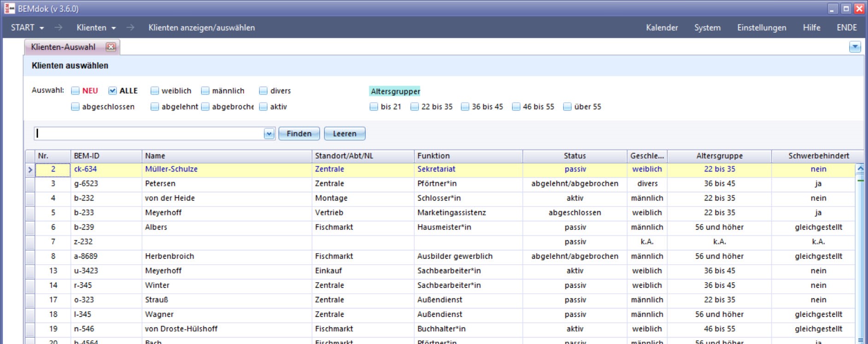Enable the aktiv status checkbox
868x344 pixels.
pos(264,107)
